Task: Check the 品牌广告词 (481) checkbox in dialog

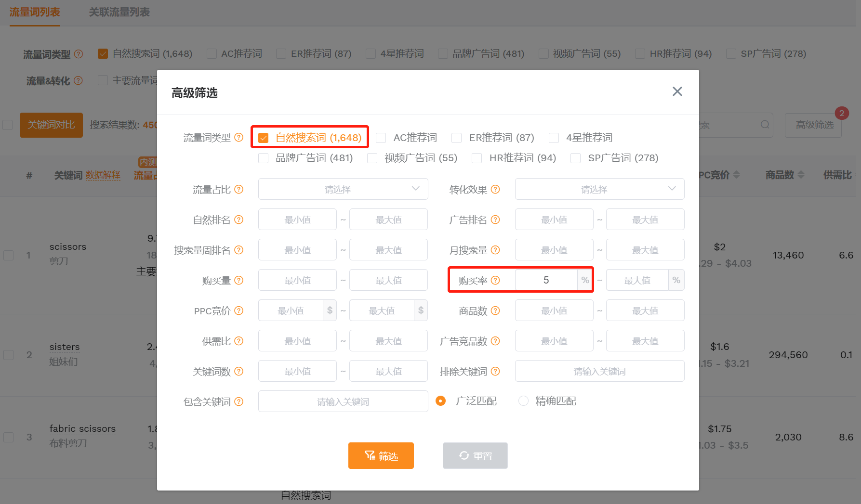Action: coord(264,158)
